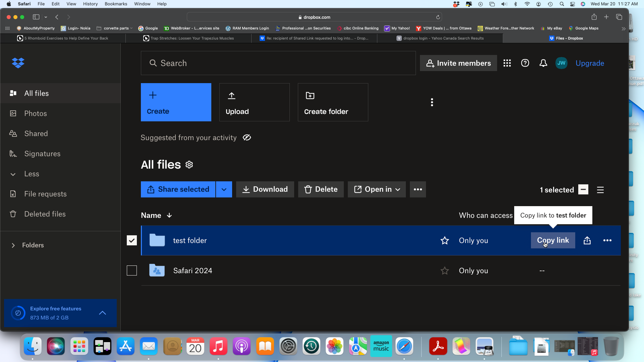This screenshot has height=362, width=644.
Task: Click the Signatures section icon
Action: [x=13, y=154]
